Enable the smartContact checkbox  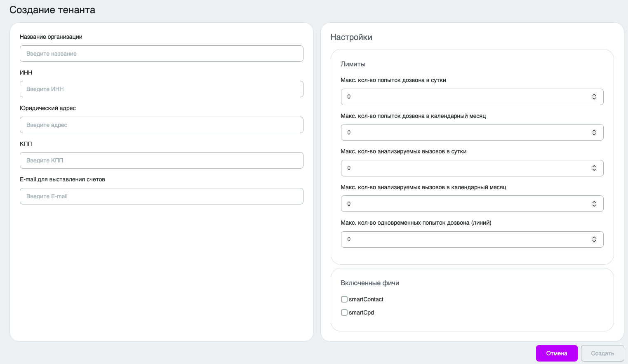(x=344, y=299)
